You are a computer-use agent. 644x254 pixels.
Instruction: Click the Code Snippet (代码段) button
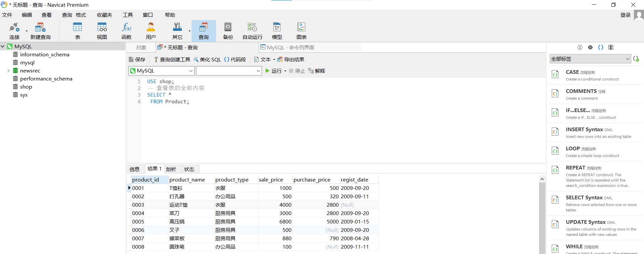click(235, 59)
